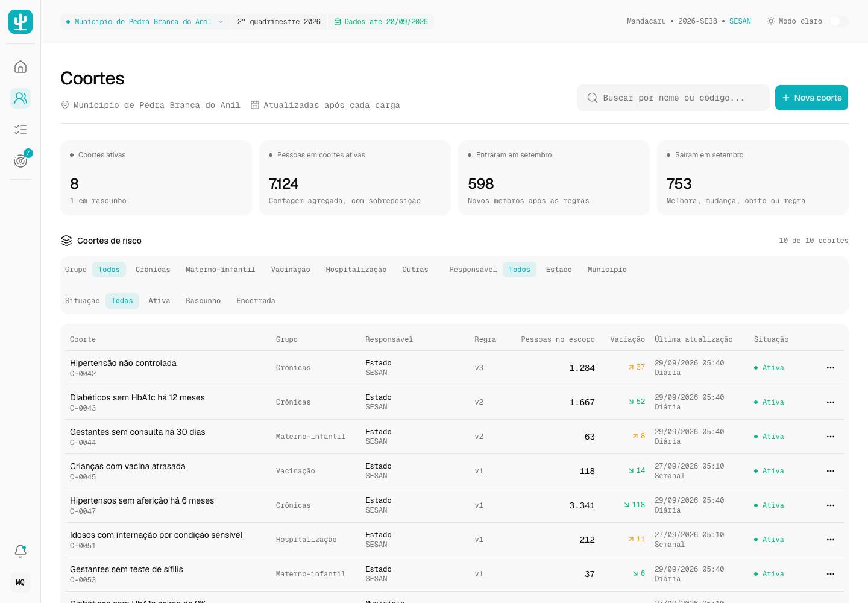Viewport: 868px width, 603px height.
Task: Click the Coortes ativas card
Action: click(x=156, y=178)
